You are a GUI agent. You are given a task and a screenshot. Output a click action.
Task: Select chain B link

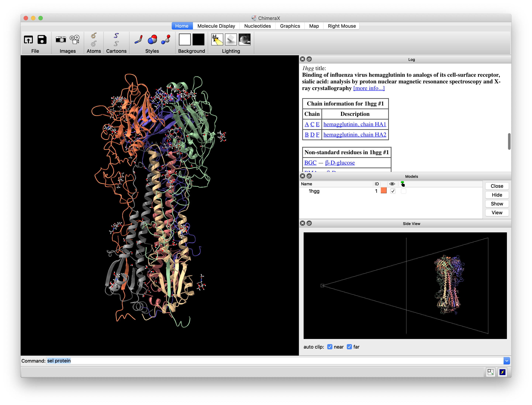click(x=307, y=135)
